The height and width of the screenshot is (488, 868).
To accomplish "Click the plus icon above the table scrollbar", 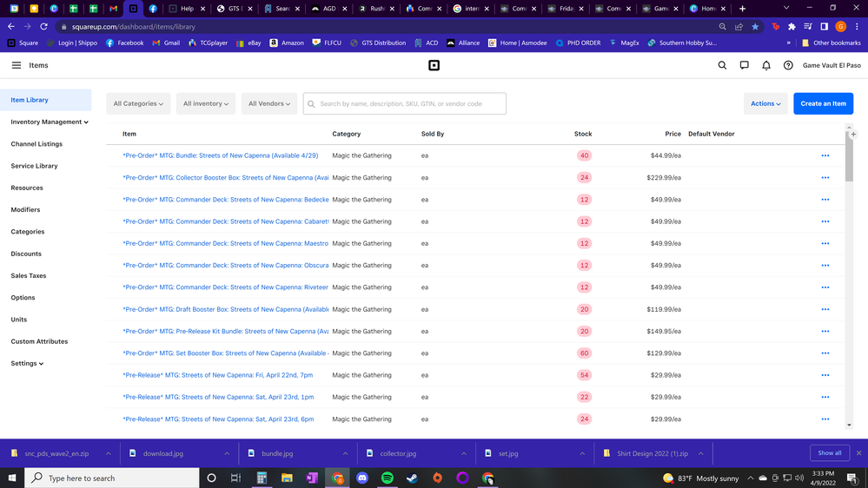I will 853,135.
